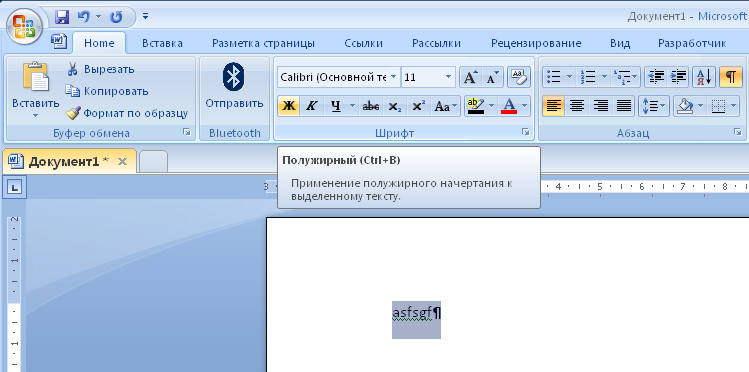Cut selection with Вырезать
Image resolution: width=749 pixels, height=372 pixels.
100,69
